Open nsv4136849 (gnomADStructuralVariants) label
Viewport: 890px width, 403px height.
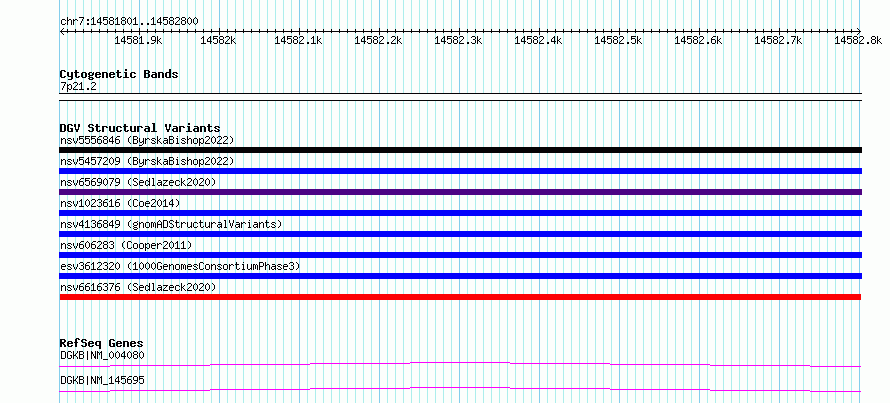[x=171, y=224]
